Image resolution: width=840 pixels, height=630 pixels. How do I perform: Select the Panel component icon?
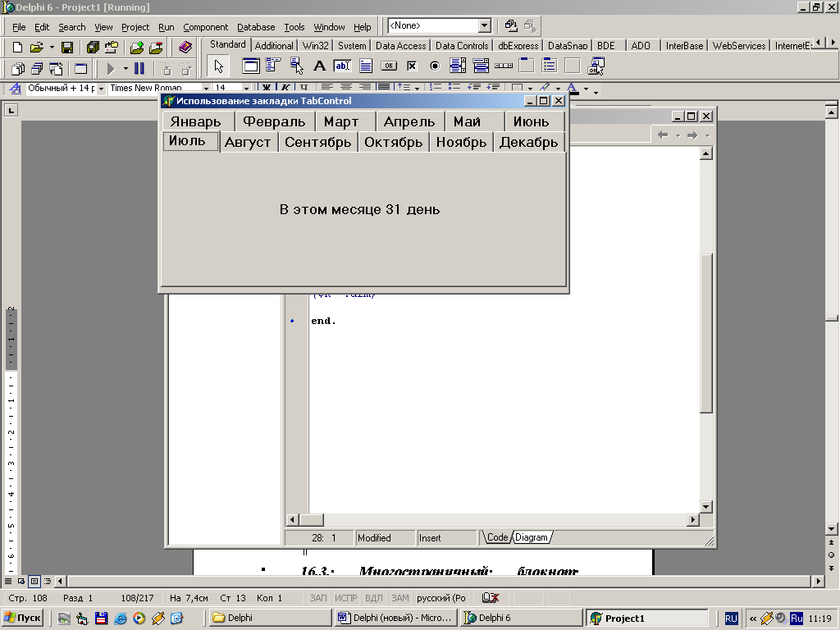point(573,66)
